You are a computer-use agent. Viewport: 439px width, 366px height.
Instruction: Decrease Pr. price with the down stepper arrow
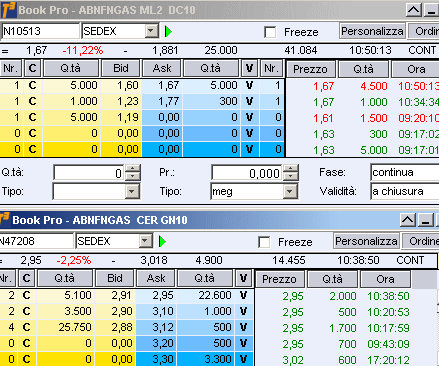(x=291, y=177)
